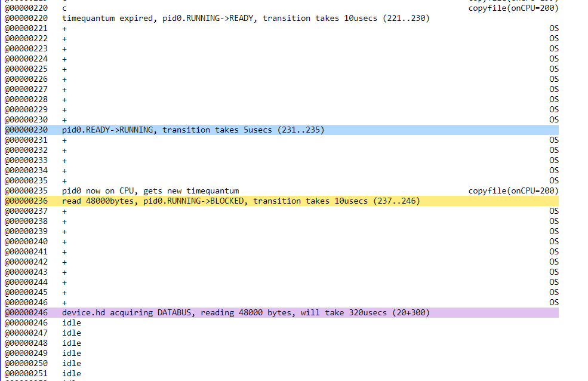Screen dimensions: 588x381
Task: Click the idle entry at @00000248
Action: pyautogui.click(x=72, y=343)
